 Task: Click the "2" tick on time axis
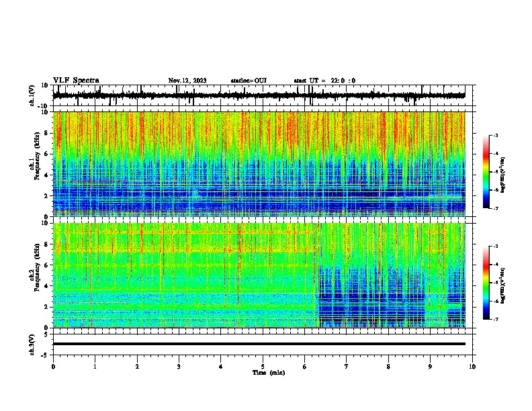coord(137,367)
